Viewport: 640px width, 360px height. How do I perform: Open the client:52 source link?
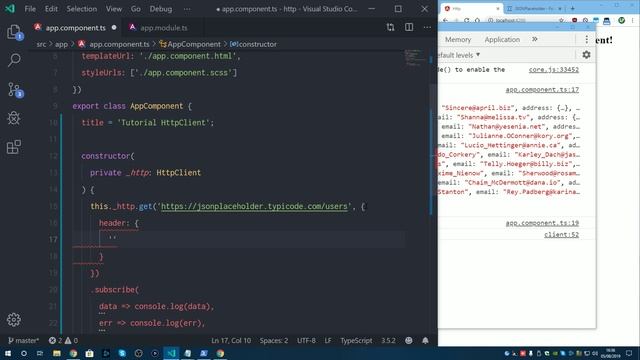(x=561, y=235)
